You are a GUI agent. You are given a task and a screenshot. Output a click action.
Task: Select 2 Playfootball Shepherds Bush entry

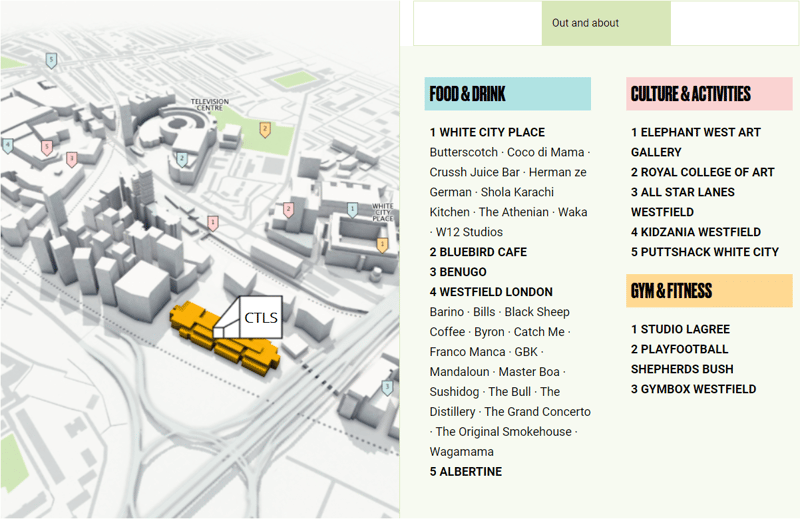pos(682,359)
